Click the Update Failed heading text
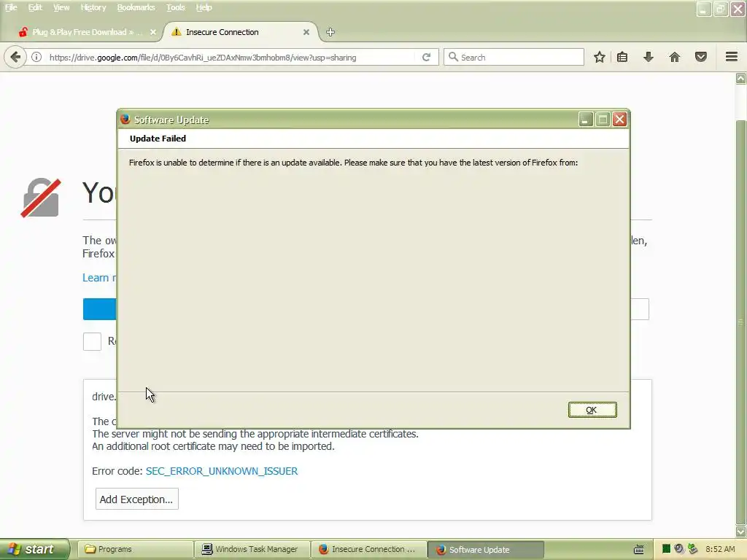 click(x=158, y=139)
